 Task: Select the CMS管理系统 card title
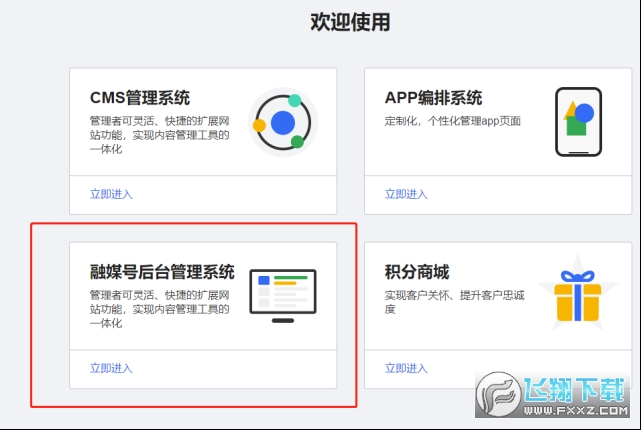click(x=140, y=98)
